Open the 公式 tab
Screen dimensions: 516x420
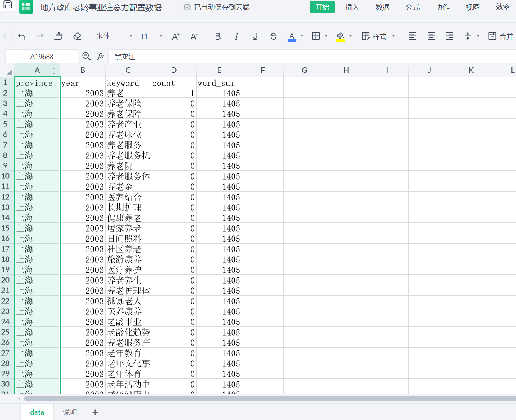click(x=412, y=7)
